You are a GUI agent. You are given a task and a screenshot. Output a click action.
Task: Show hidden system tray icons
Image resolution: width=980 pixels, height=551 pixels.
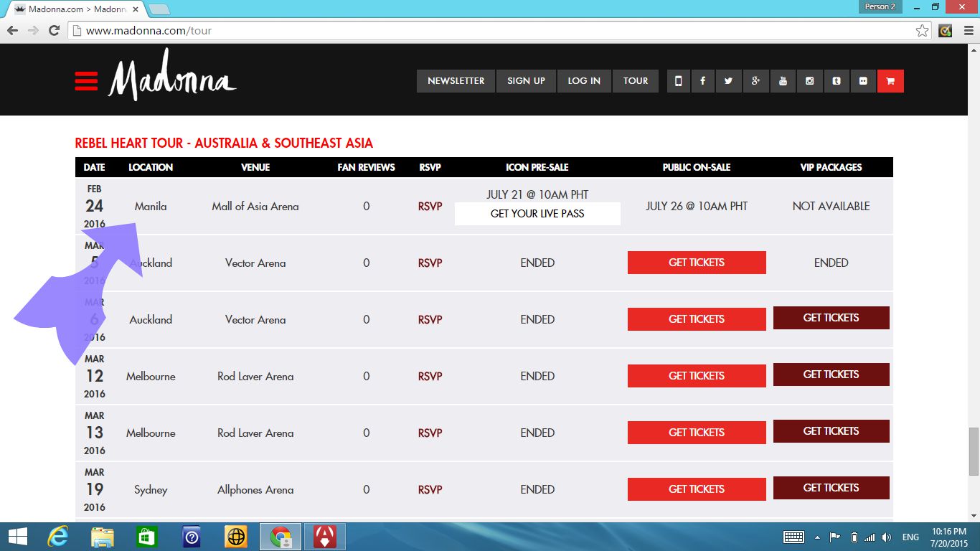817,537
